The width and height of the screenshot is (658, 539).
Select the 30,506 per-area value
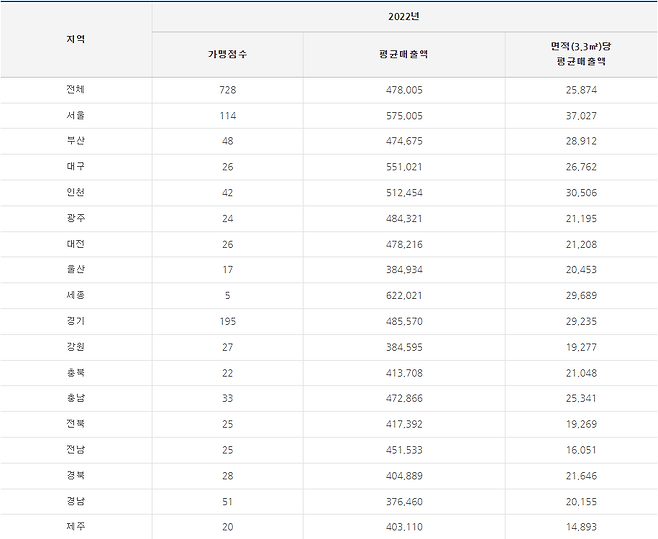pos(580,194)
